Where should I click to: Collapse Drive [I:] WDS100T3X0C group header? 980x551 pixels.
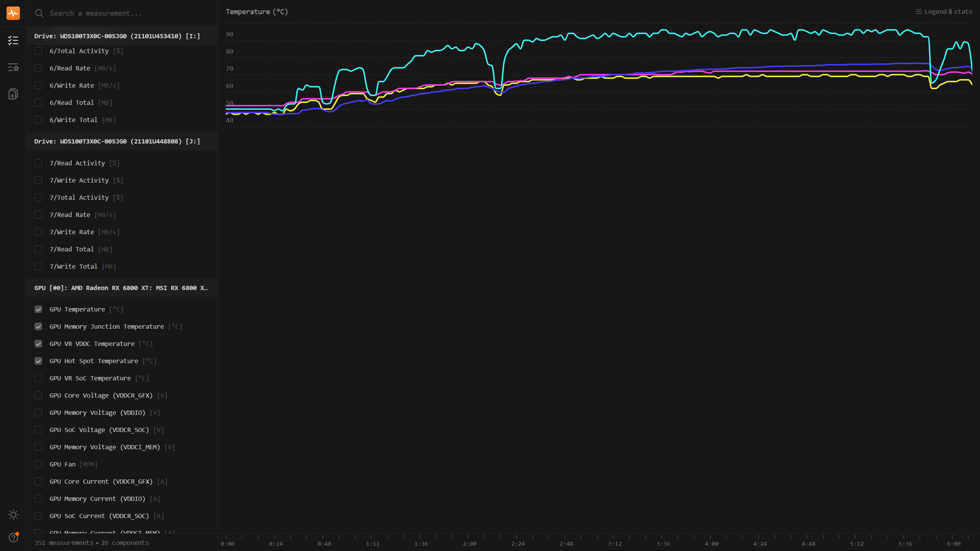click(x=117, y=36)
